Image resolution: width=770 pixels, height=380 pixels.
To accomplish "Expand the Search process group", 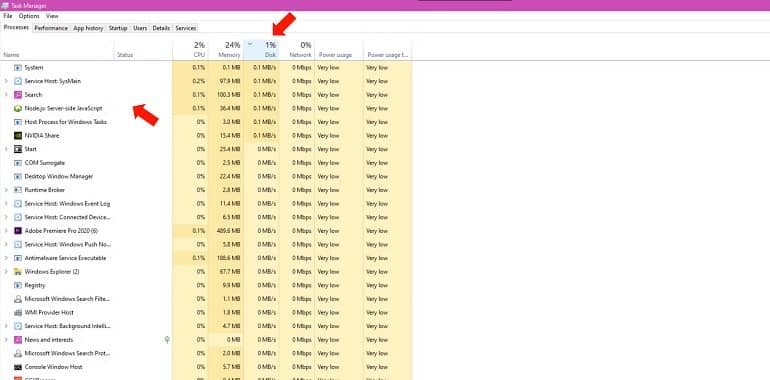I will point(6,95).
